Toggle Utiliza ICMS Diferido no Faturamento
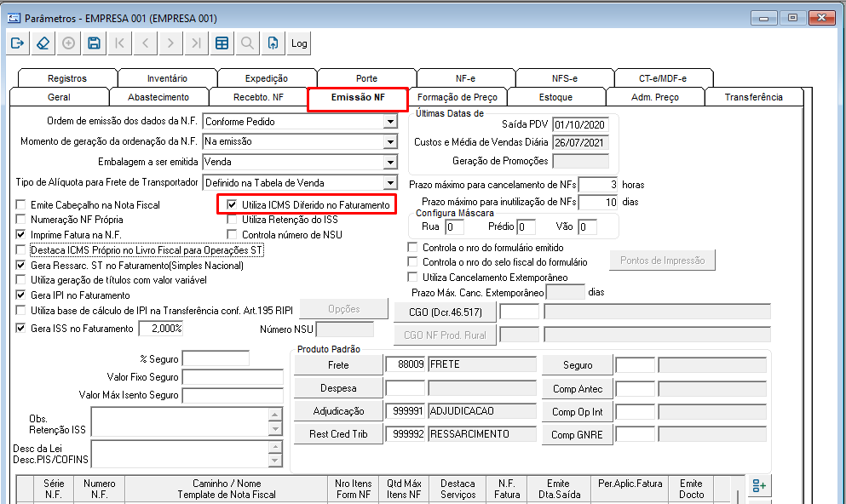 [x=232, y=205]
